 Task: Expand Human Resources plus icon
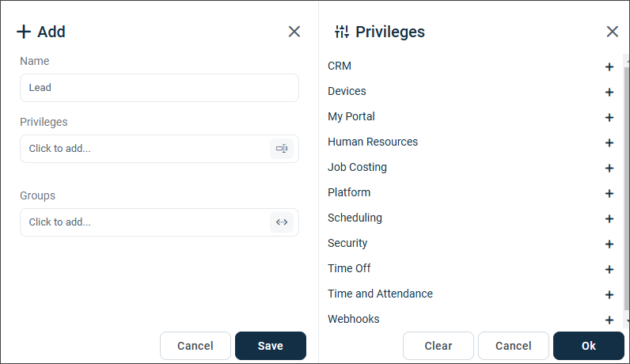click(609, 142)
